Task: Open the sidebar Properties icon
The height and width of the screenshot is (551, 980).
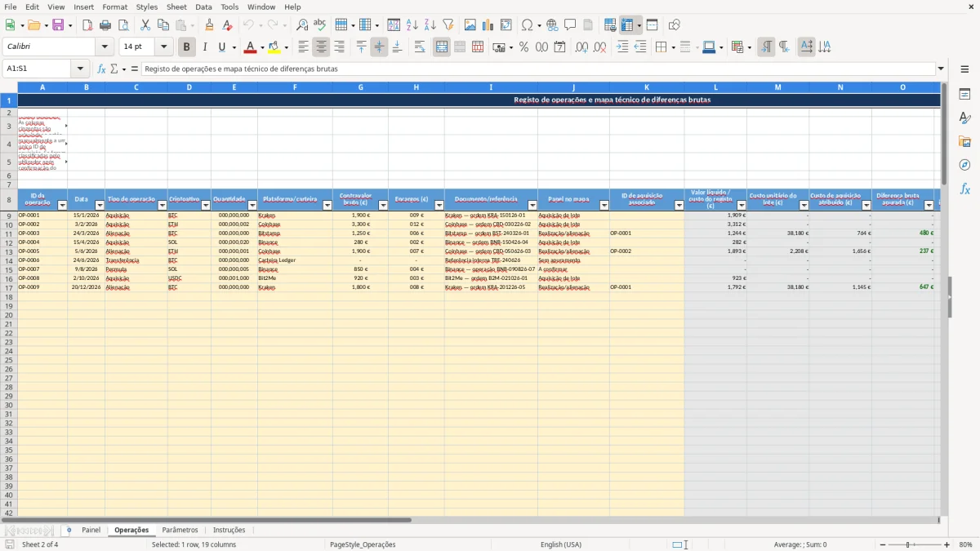Action: [x=964, y=95]
